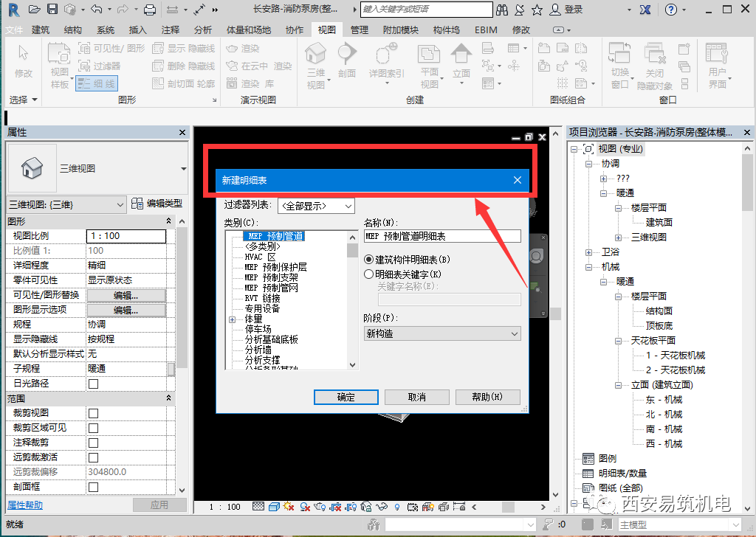Open the 过滤器列表 dropdown showing 全部显示
The height and width of the screenshot is (537, 756).
pos(315,206)
